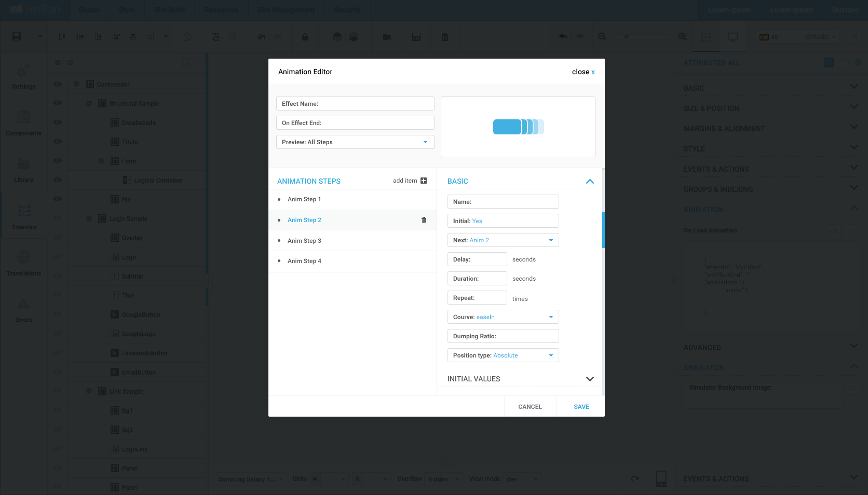
Task: Toggle visibility eye for Structural Sample
Action: click(58, 103)
